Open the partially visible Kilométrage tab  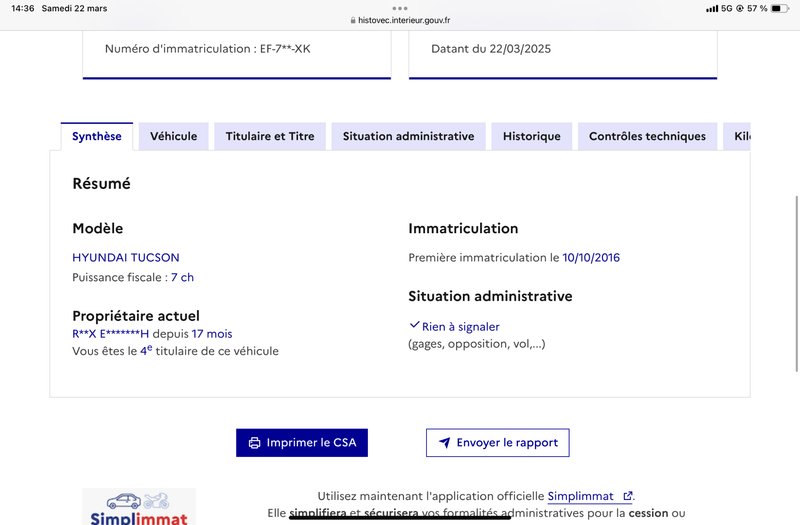737,136
